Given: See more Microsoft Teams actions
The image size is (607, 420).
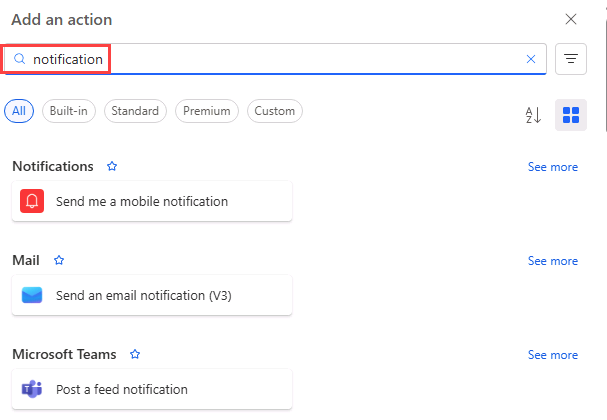Looking at the screenshot, I should pos(552,355).
